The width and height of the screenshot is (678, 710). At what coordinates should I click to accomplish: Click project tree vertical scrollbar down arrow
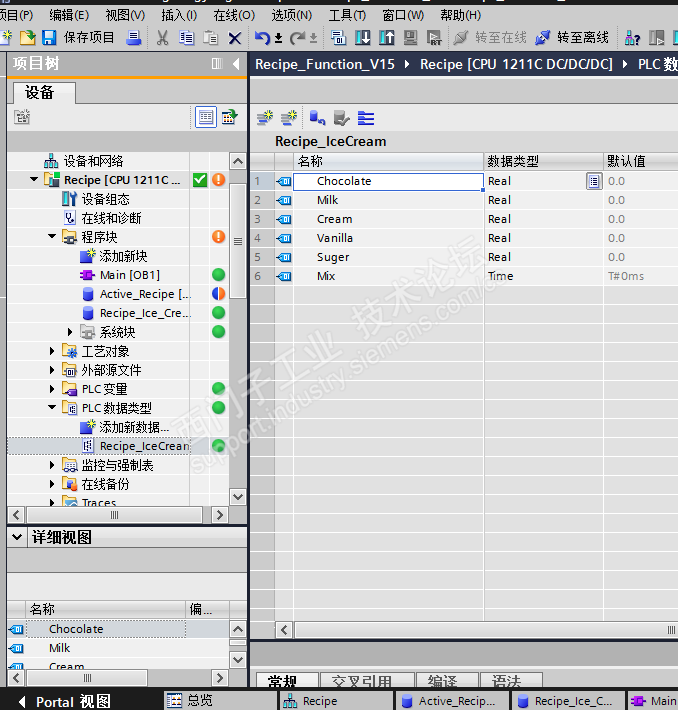click(238, 497)
